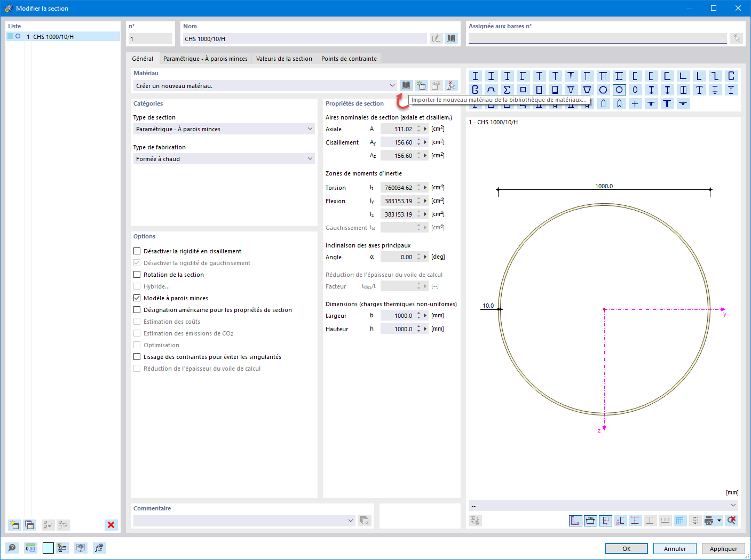Create a new section in the list
The image size is (751, 560).
(14, 525)
